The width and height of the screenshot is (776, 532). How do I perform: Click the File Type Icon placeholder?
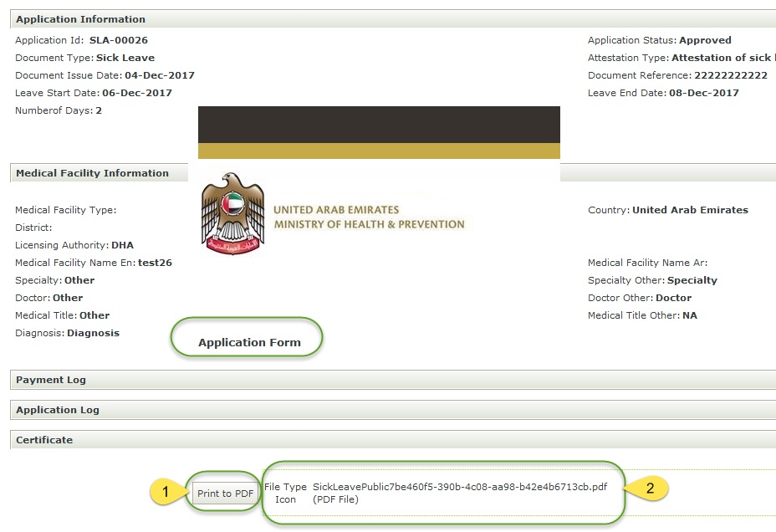pos(285,493)
